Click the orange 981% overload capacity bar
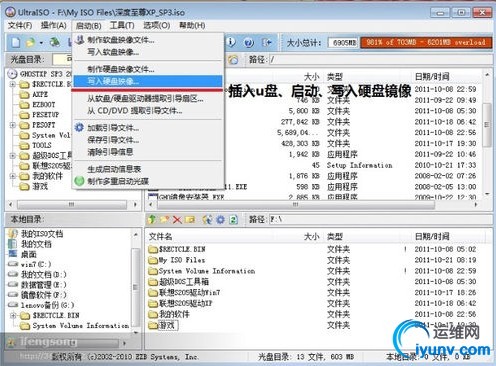The height and width of the screenshot is (366, 496). (426, 42)
